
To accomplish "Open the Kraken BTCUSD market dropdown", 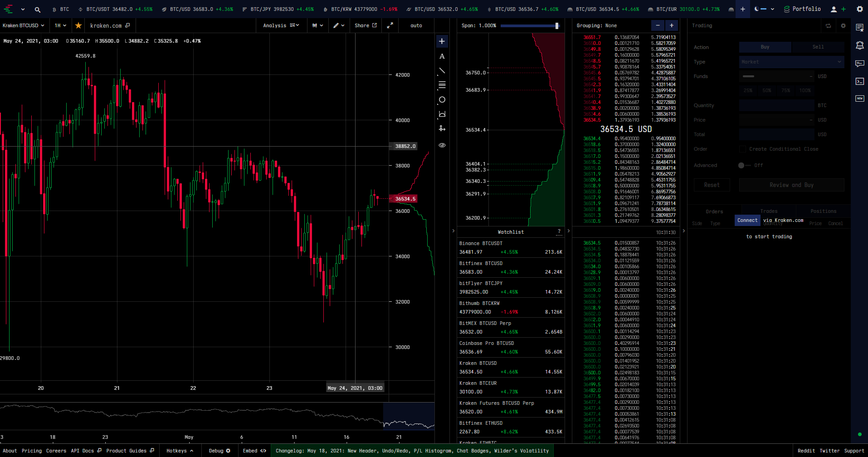I will (24, 25).
